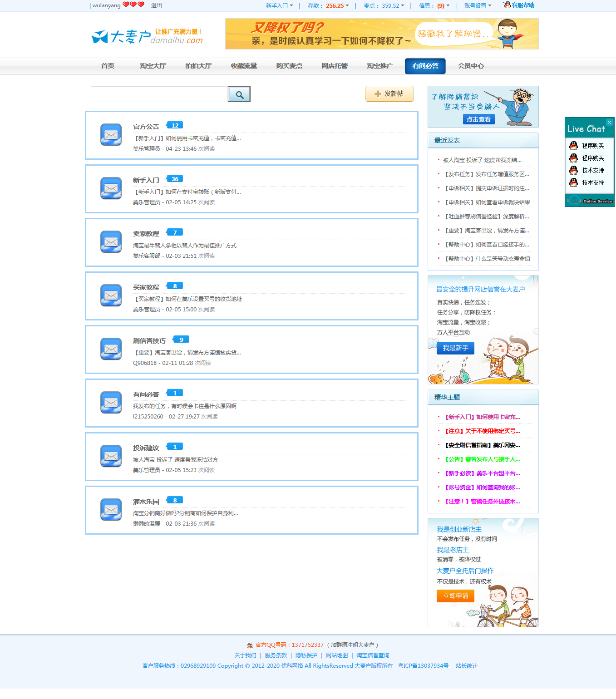Open the 隐私保护 footer link
This screenshot has height=699, width=616.
(306, 655)
